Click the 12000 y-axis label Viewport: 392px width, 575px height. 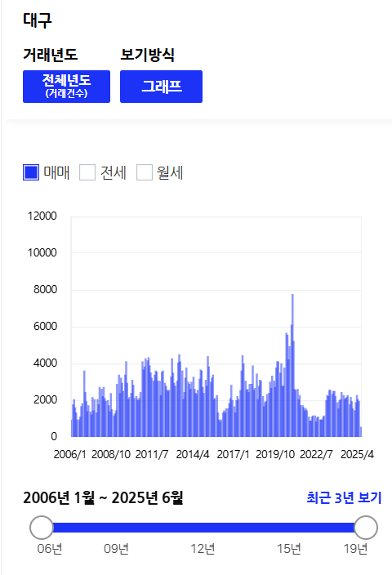pyautogui.click(x=42, y=216)
